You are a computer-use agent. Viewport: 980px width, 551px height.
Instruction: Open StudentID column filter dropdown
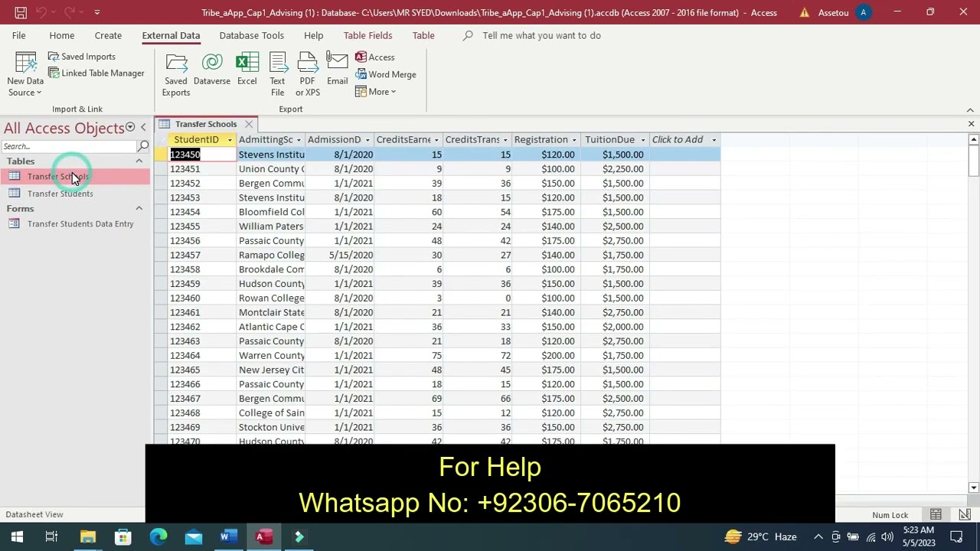pyautogui.click(x=230, y=140)
